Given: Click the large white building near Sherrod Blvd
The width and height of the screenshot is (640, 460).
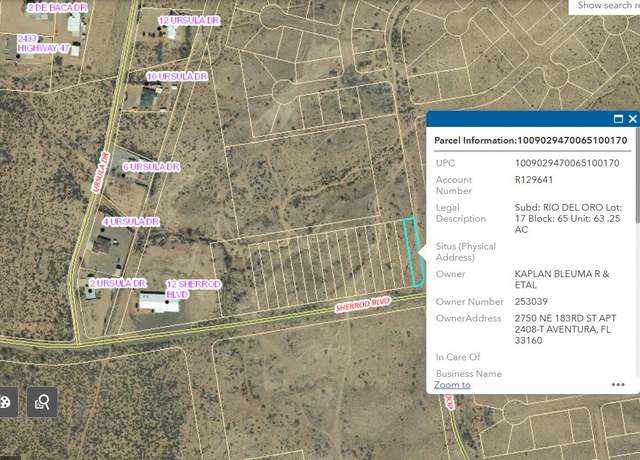Looking at the screenshot, I should [159, 302].
